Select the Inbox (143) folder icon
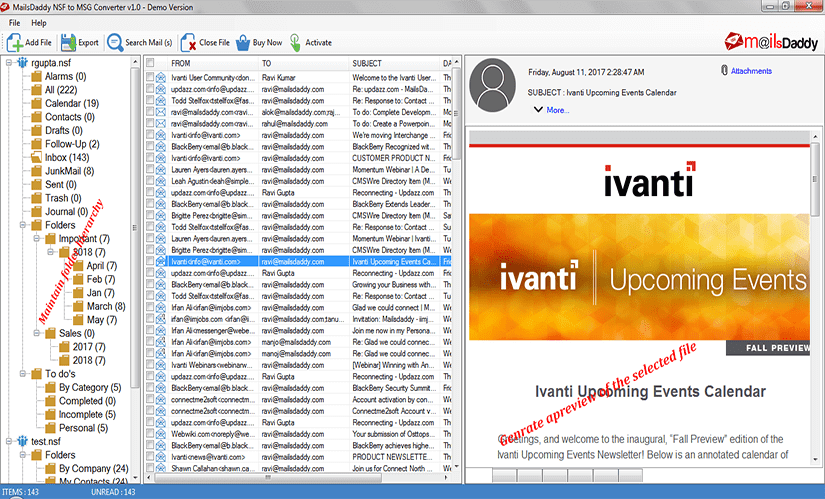Screen dimensions: 825x499 (36, 157)
